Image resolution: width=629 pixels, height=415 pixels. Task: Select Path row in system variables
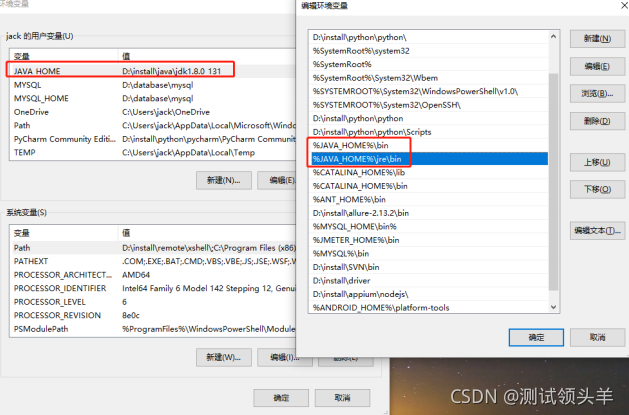[x=153, y=248]
